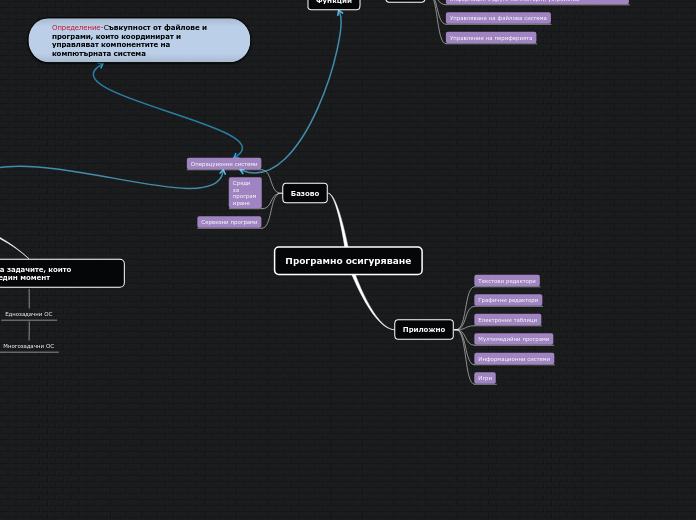
Task: Select the 'Функции' node at top
Action: point(334,3)
